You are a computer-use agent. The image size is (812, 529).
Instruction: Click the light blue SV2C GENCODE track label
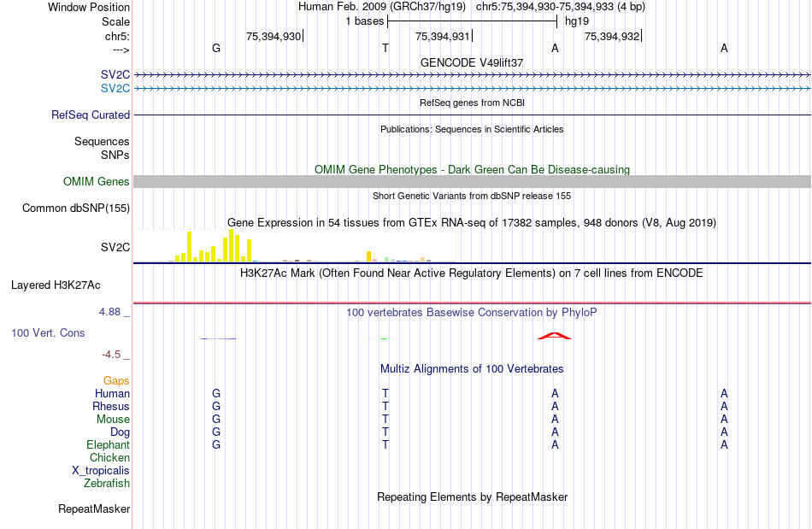point(115,88)
